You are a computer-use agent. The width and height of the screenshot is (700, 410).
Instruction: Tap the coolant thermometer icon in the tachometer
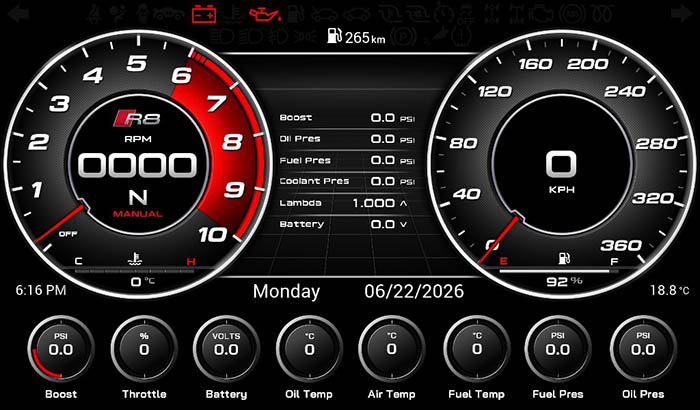click(135, 259)
